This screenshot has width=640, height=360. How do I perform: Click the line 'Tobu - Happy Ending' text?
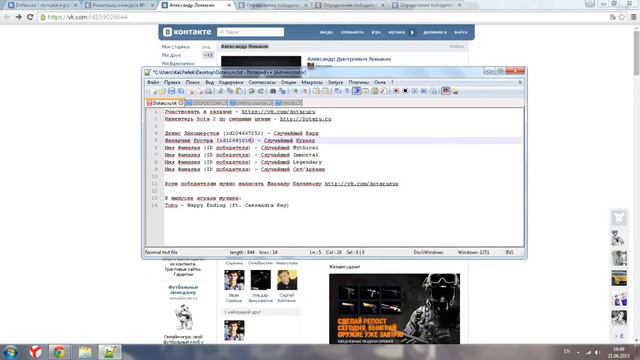[x=227, y=205]
